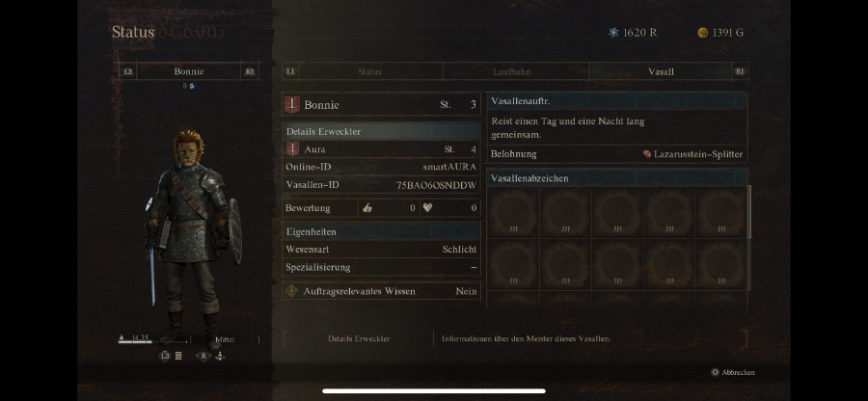
Task: Open the Laufbahn tab
Action: click(515, 72)
